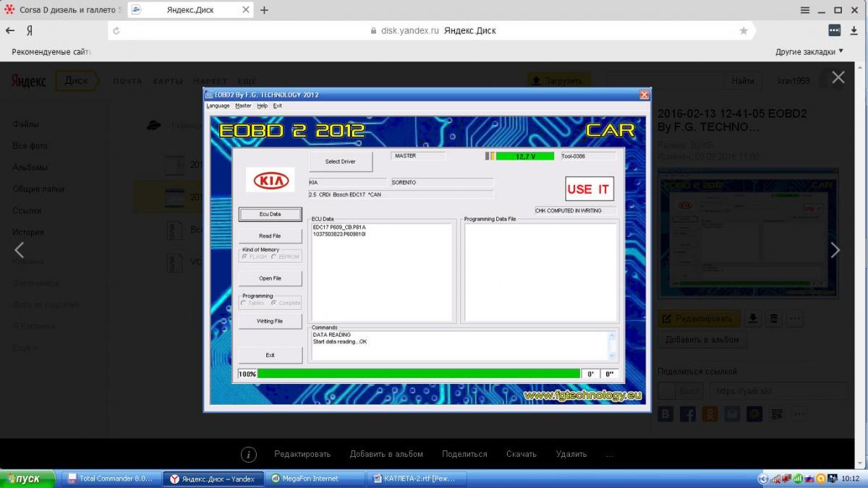Click the 'DATA READING' command line

(x=332, y=335)
